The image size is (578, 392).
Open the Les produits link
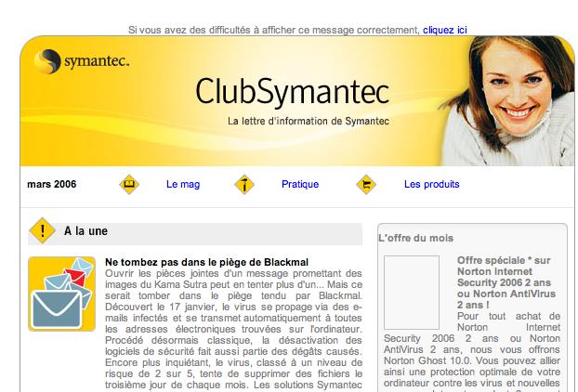tap(432, 184)
